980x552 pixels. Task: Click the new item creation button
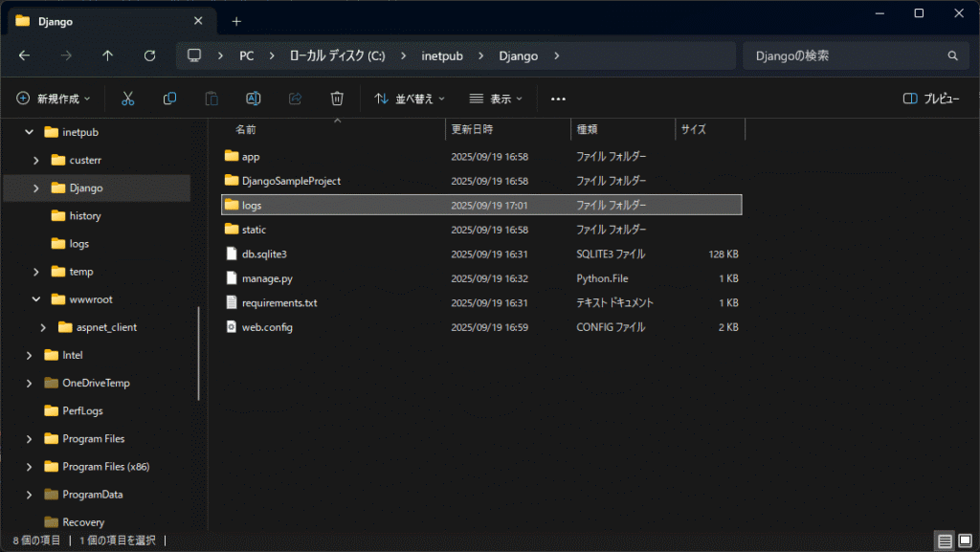coord(54,99)
